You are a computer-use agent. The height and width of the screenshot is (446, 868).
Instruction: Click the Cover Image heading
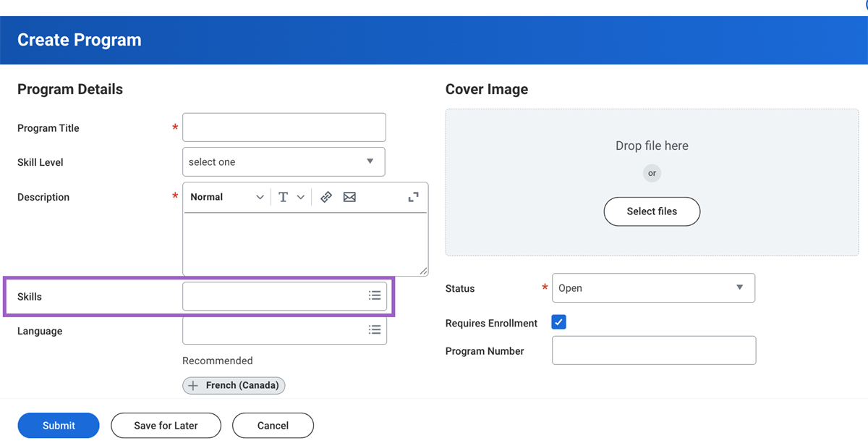pyautogui.click(x=487, y=89)
